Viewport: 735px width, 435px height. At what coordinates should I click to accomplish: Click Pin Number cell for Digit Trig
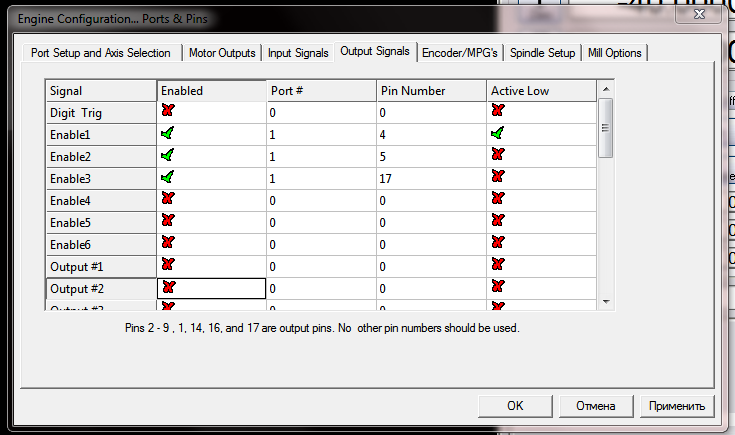(431, 112)
